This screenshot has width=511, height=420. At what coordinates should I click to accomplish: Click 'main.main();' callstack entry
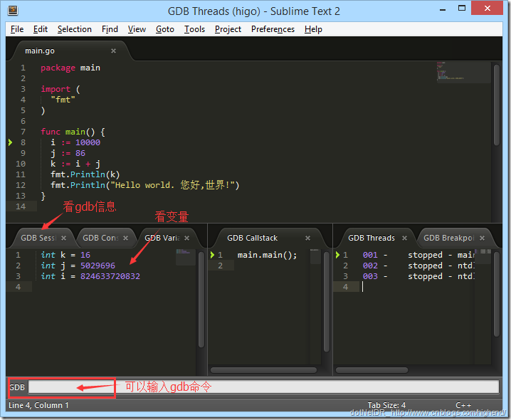click(x=267, y=255)
